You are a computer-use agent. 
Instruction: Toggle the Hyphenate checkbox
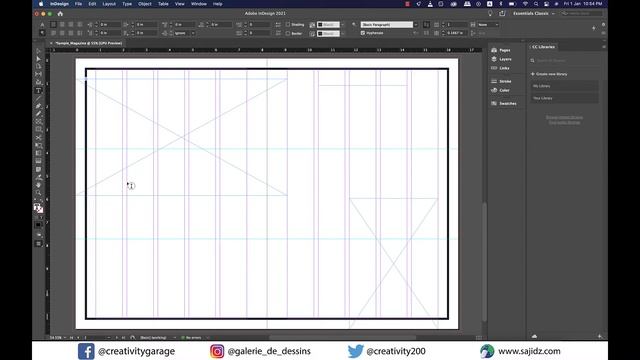pyautogui.click(x=362, y=33)
